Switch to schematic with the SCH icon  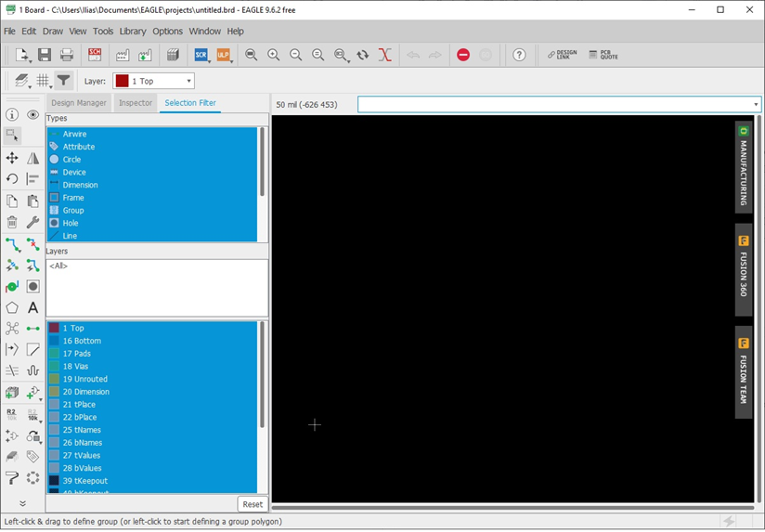click(x=95, y=56)
